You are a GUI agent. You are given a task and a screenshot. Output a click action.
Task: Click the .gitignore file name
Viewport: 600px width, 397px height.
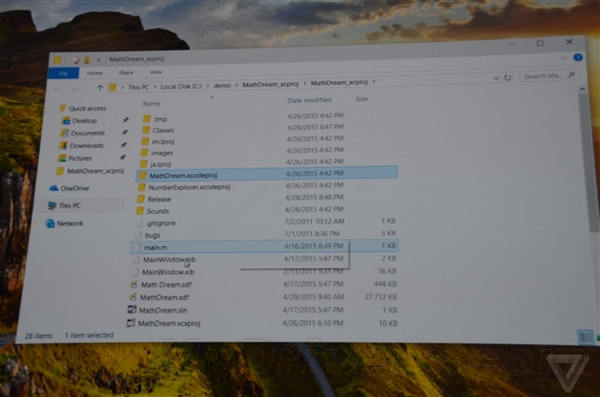coord(161,223)
